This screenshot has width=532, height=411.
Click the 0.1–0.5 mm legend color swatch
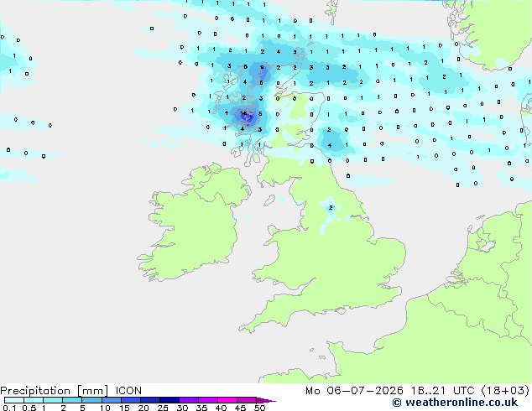point(14,400)
